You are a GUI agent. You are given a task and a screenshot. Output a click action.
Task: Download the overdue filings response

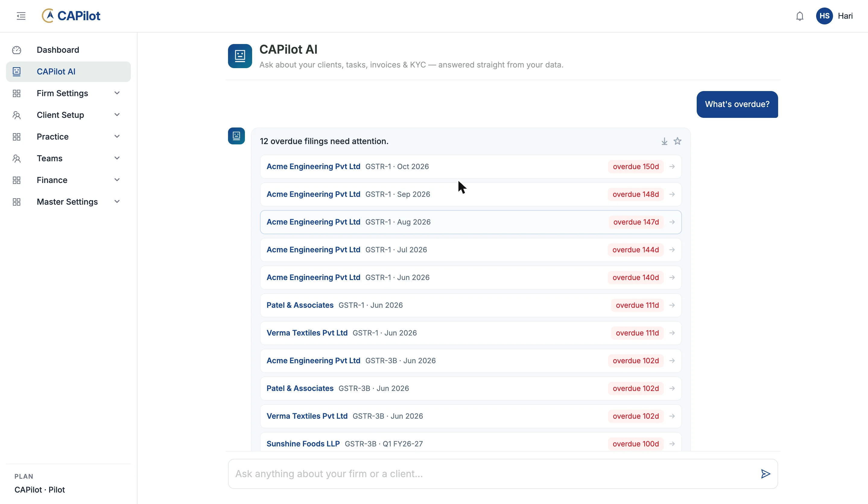tap(664, 141)
